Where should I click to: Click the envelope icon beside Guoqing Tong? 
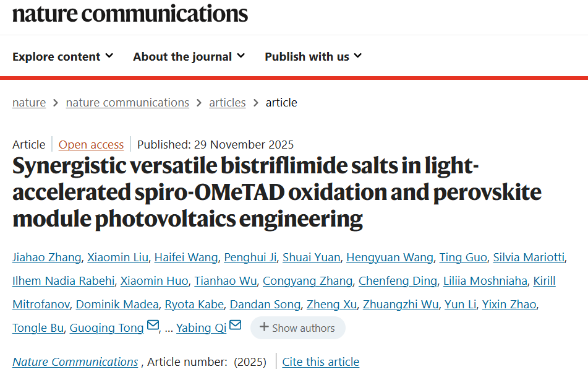153,326
